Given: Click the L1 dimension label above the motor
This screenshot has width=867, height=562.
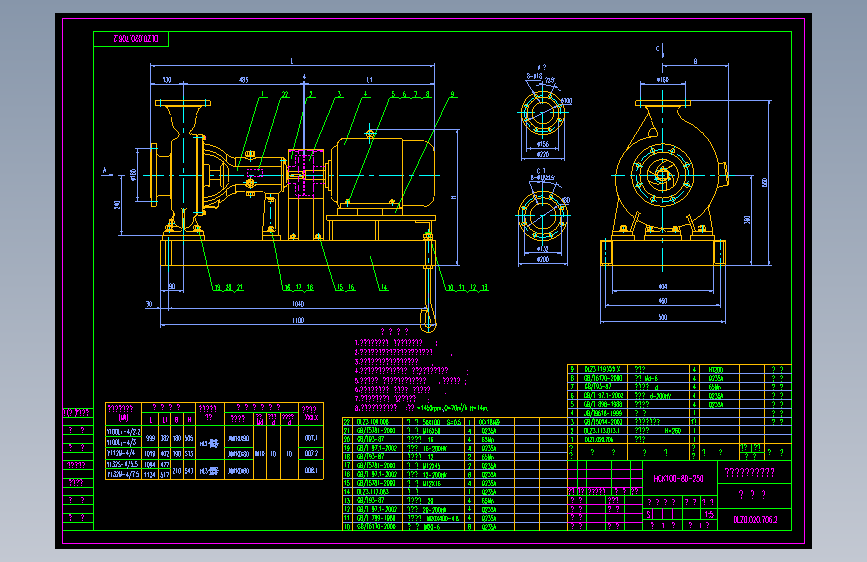Looking at the screenshot, I should pyautogui.click(x=369, y=80).
